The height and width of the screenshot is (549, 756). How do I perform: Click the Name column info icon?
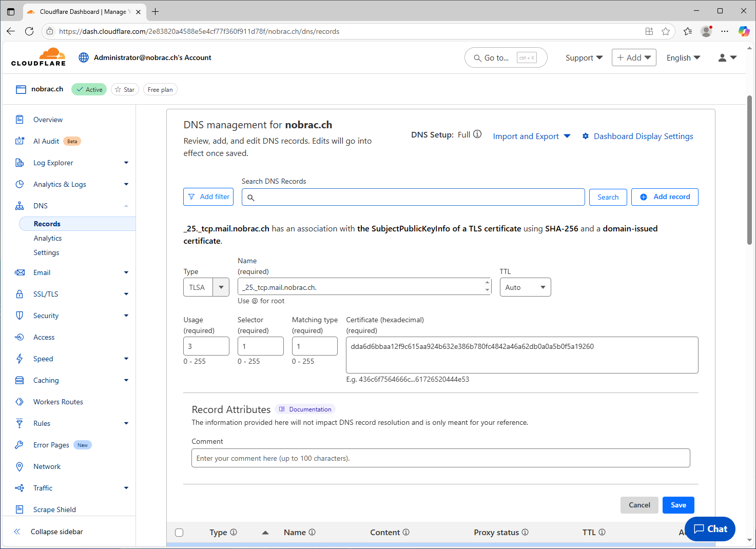click(x=312, y=532)
